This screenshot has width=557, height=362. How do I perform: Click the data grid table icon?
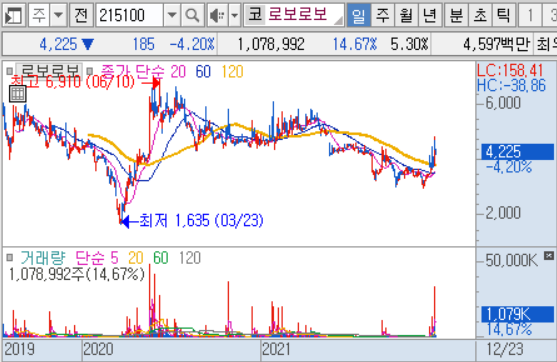[x=17, y=94]
